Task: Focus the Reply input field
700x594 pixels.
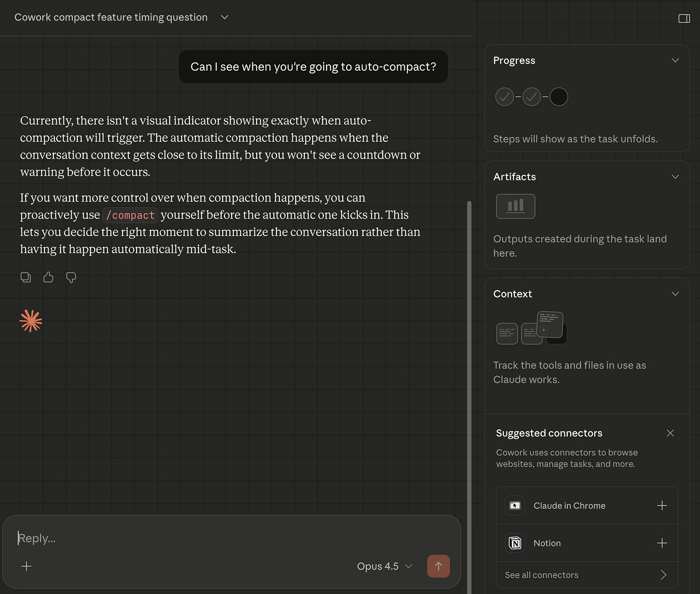Action: (231, 538)
